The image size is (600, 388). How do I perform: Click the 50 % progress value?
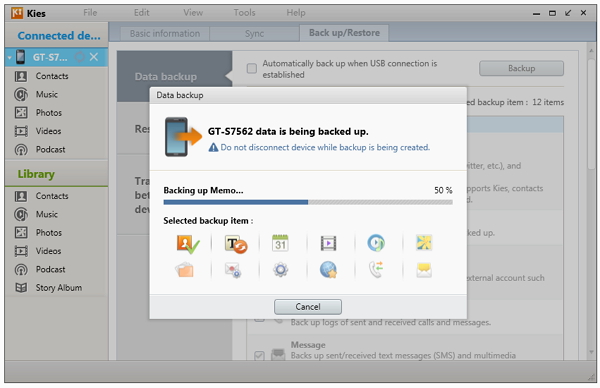click(443, 190)
